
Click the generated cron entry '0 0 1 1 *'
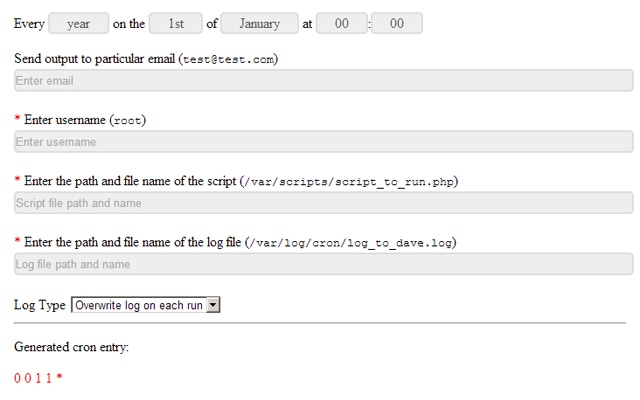38,378
